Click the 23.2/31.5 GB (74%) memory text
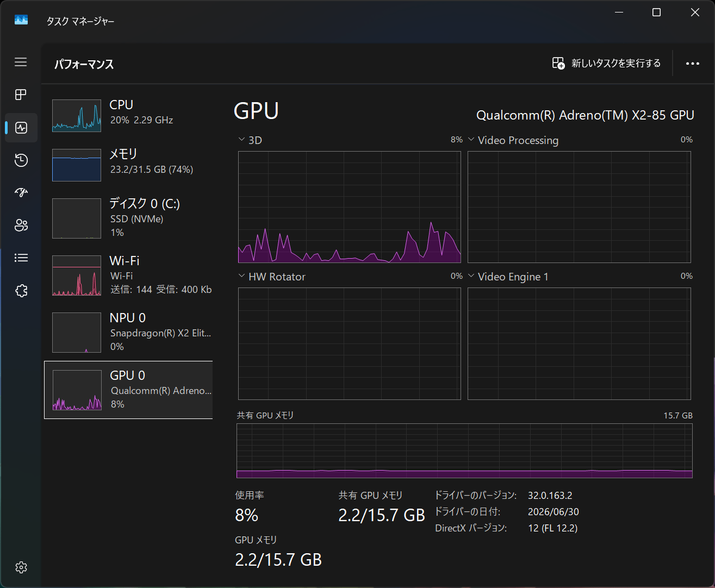This screenshot has height=588, width=715. [x=152, y=170]
